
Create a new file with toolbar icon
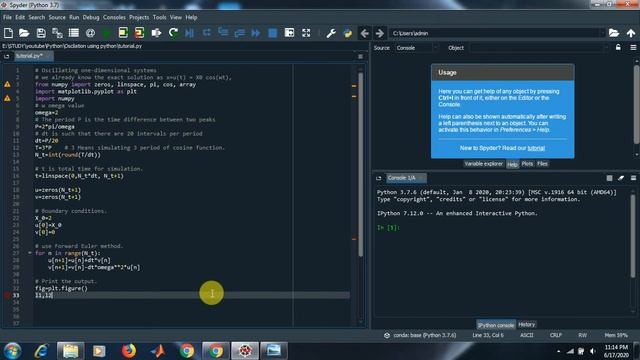click(8, 33)
